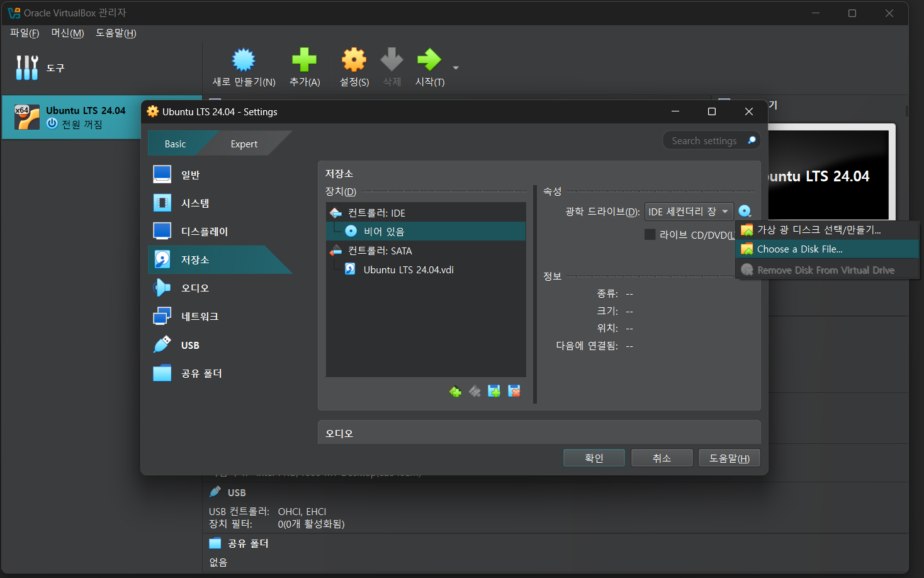Select 'Choose a Disk File...' menu item
The image size is (924, 578).
(827, 249)
